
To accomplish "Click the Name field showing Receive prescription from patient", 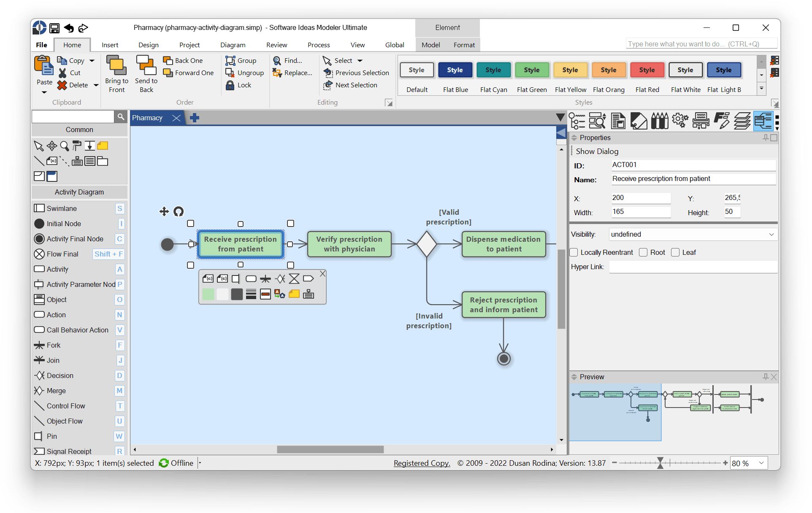I will click(693, 179).
